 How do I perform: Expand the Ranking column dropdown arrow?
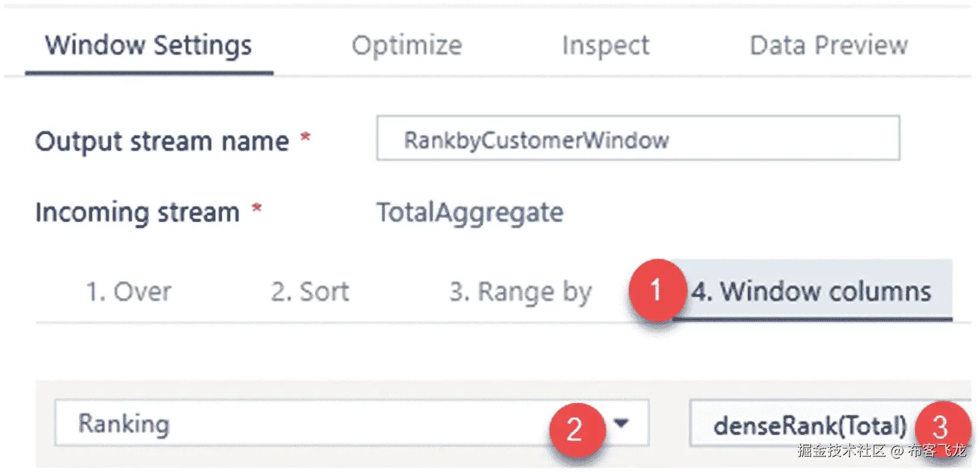tap(621, 423)
